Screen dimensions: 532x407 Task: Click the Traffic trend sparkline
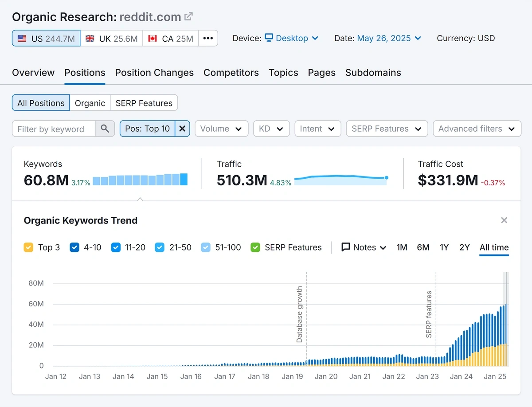341,180
